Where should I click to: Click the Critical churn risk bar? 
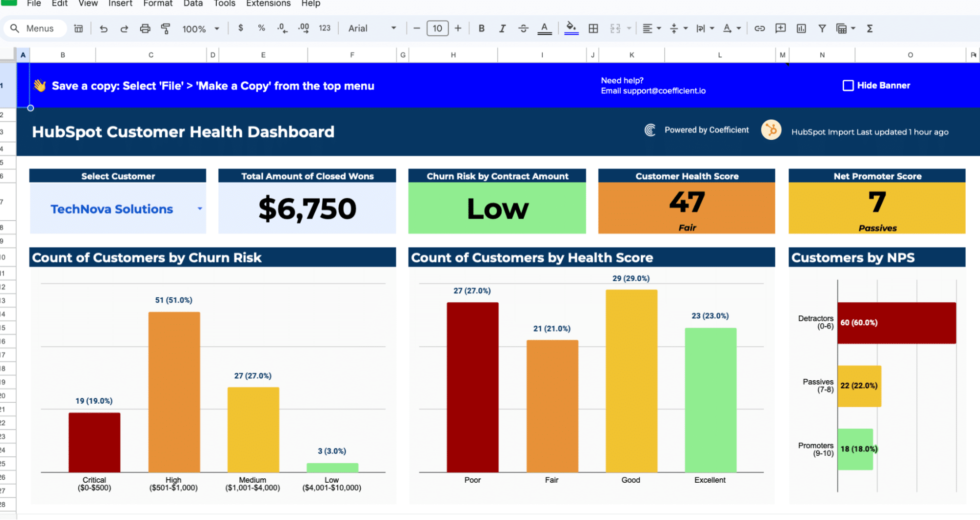(94, 442)
